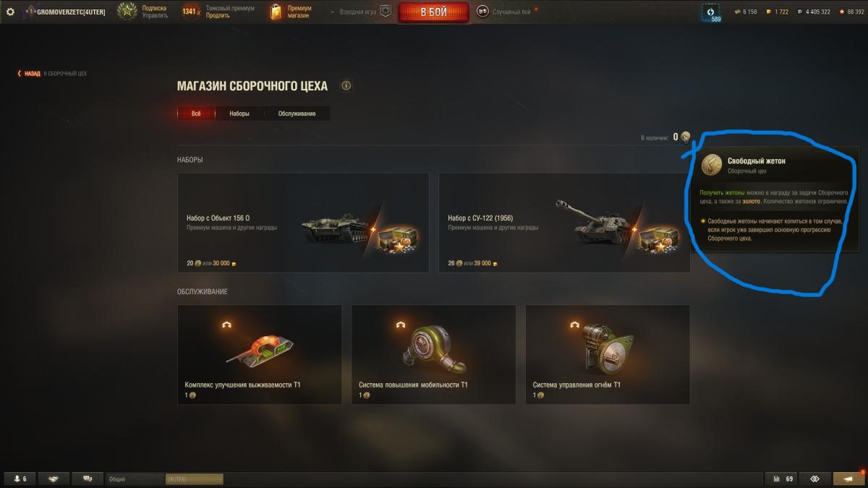Open the Набор с СУ-122 (1956) bundle
The image size is (868, 488).
pos(564,223)
